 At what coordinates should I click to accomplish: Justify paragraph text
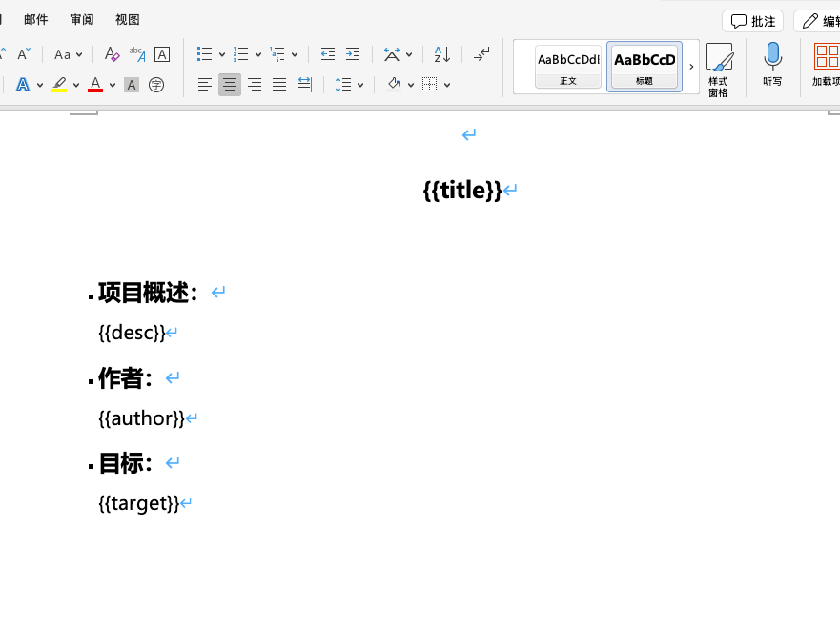[x=279, y=85]
